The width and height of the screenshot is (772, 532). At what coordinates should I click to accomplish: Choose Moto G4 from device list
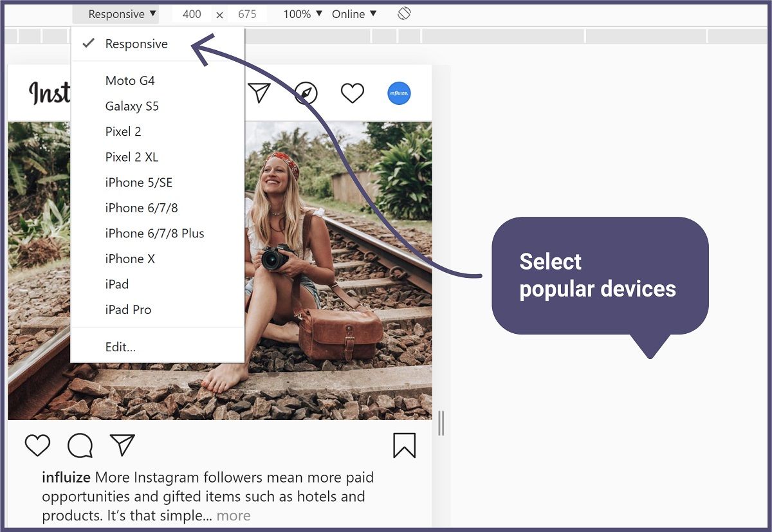pos(158,80)
